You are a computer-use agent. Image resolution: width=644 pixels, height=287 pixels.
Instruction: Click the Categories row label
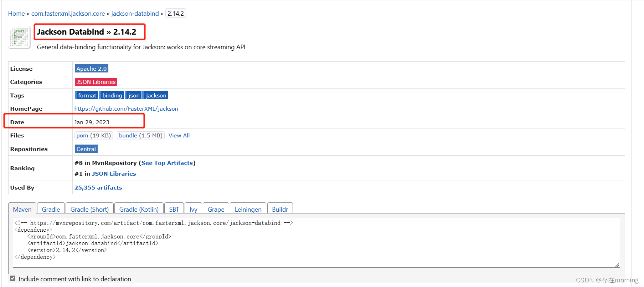pos(26,82)
